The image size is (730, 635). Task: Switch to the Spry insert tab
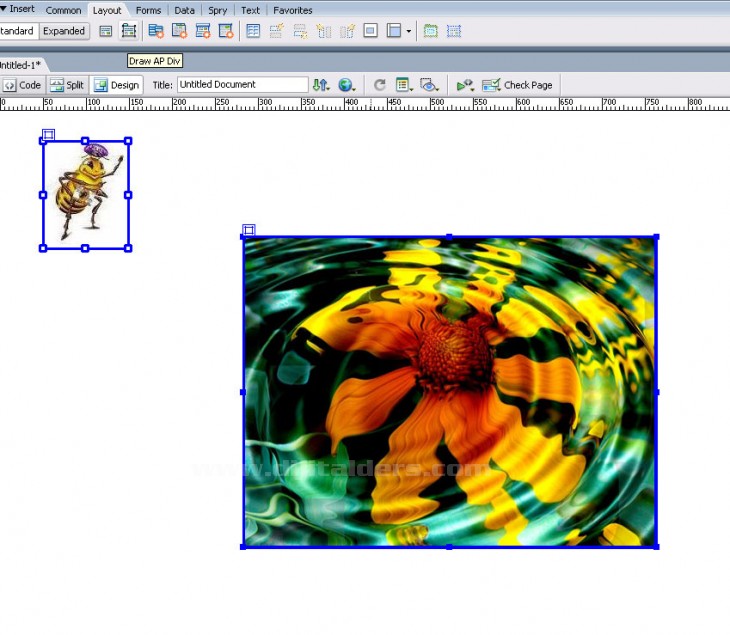(217, 10)
